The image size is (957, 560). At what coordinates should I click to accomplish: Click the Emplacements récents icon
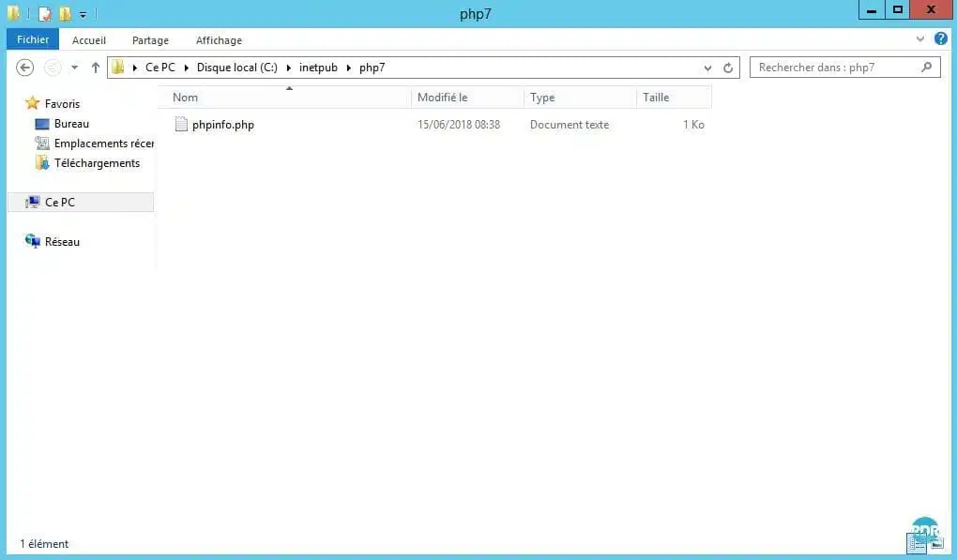(x=42, y=144)
